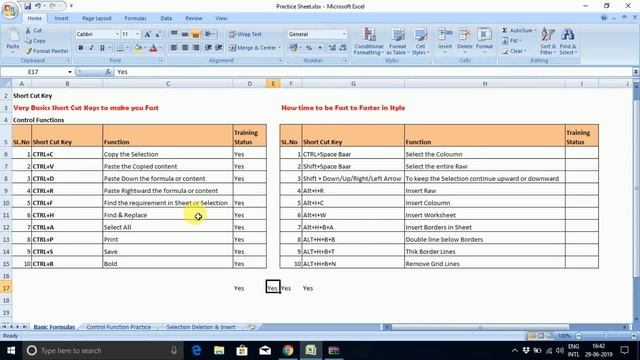Apply the fill color bucket

pos(138,48)
